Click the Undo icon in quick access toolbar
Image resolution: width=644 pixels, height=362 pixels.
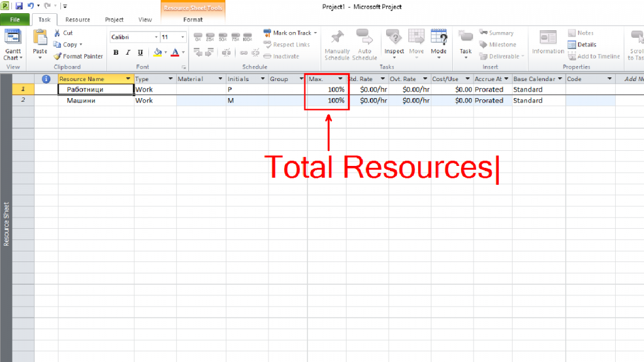coord(31,6)
